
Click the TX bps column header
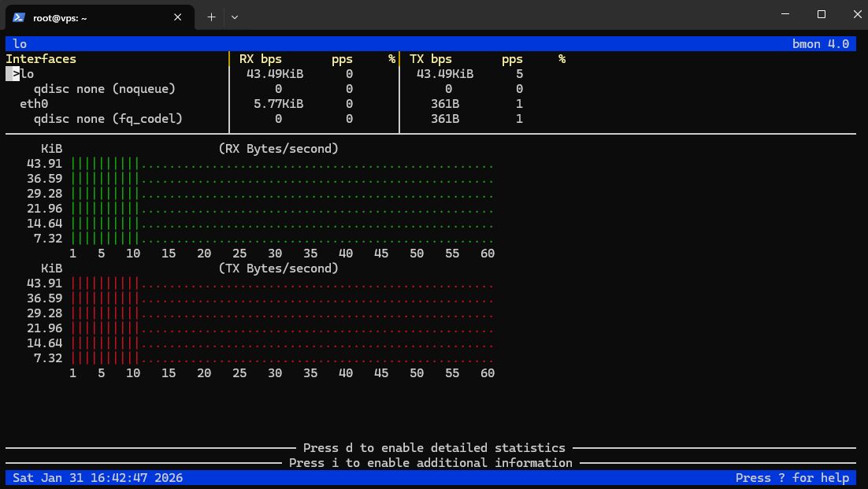pos(430,59)
